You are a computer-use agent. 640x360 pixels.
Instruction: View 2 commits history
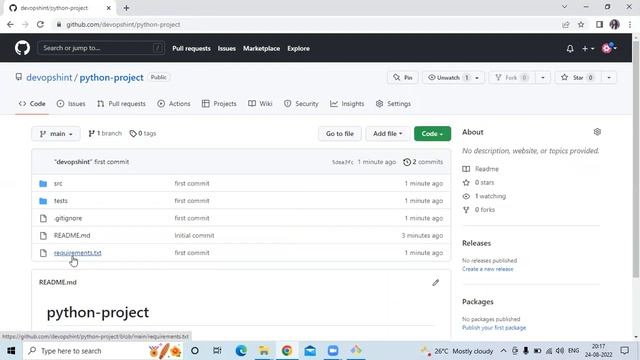423,162
